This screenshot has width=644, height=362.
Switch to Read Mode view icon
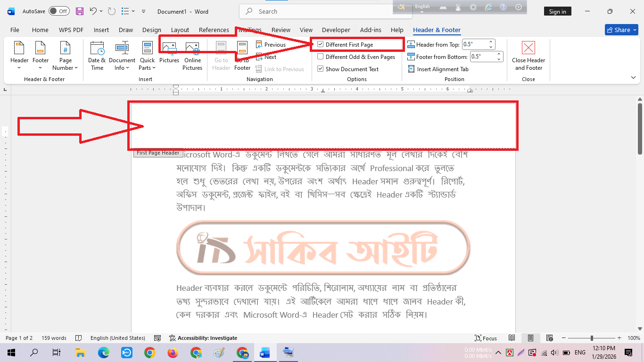tap(512, 338)
